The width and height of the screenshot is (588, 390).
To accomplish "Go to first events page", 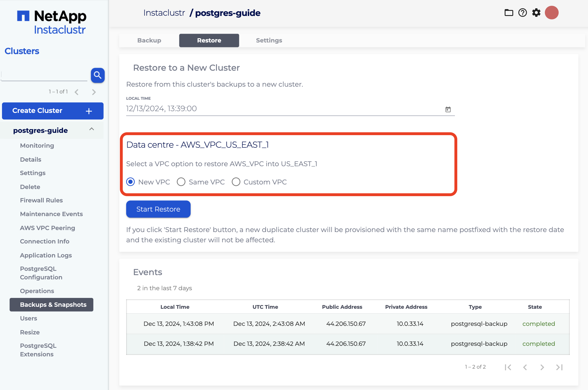I will 508,367.
